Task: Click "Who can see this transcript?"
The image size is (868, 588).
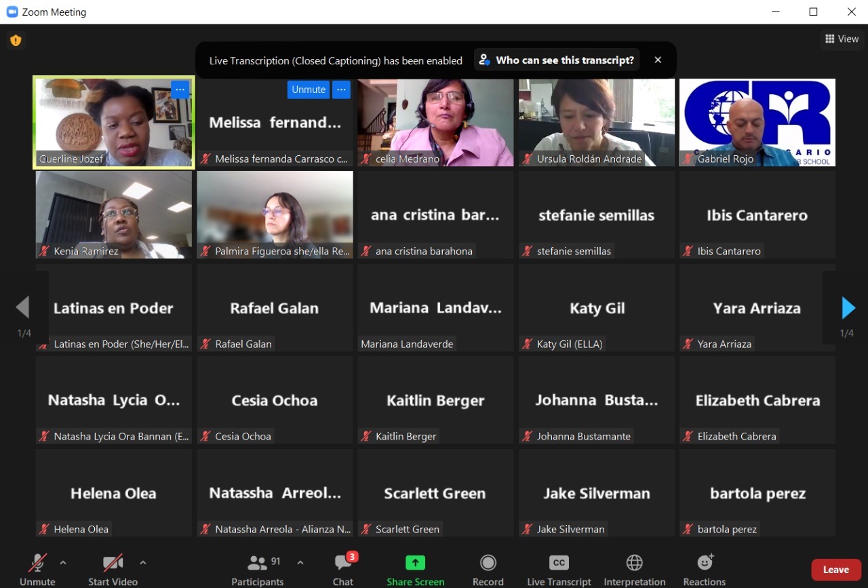Action: point(557,60)
